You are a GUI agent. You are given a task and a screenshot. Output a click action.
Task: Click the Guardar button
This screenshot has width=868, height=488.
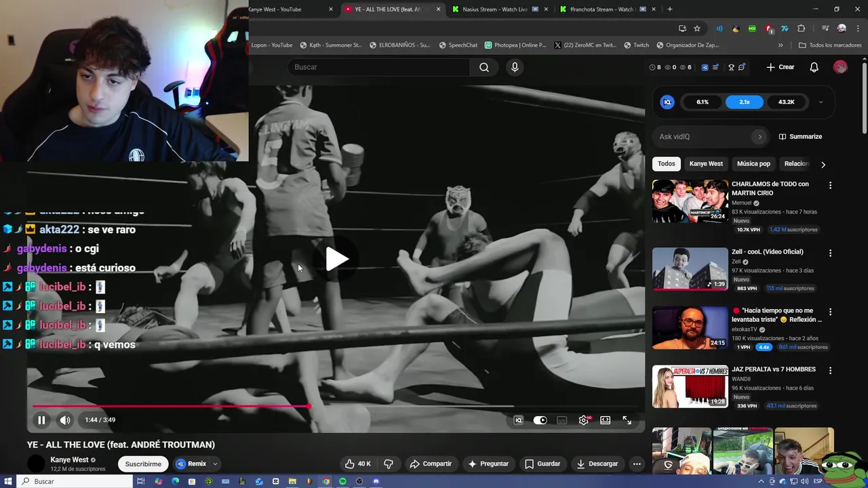coord(542,464)
